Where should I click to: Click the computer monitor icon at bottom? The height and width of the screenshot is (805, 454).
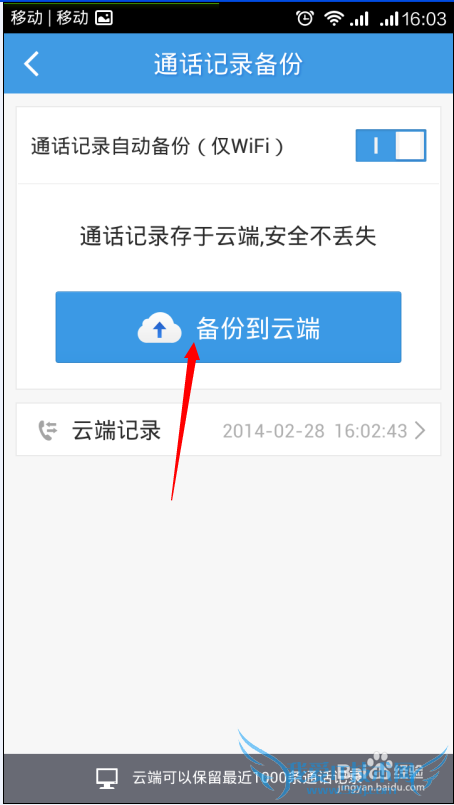click(107, 779)
